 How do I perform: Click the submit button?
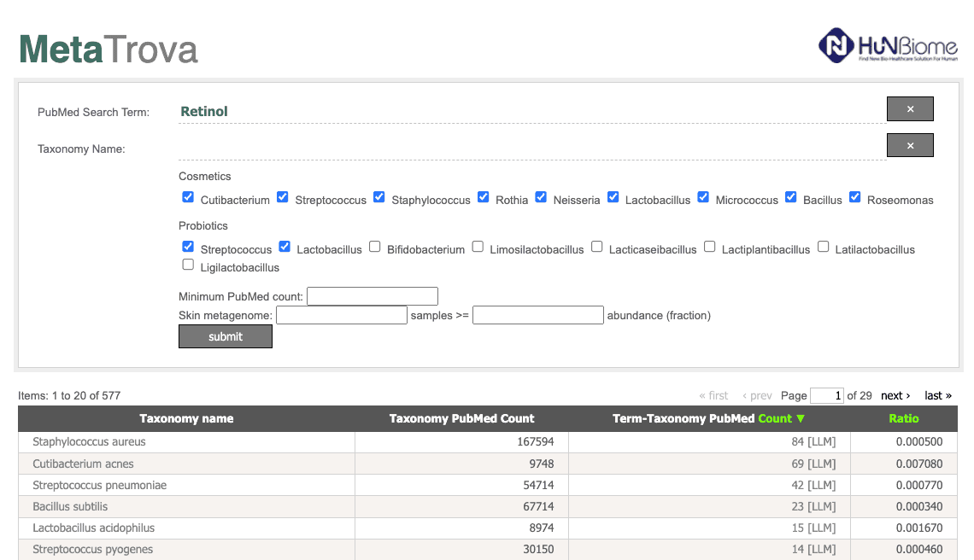(226, 336)
